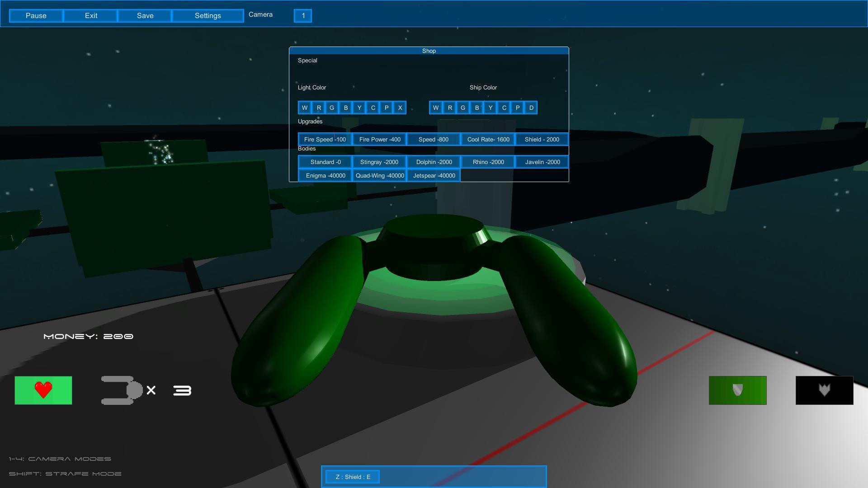This screenshot has width=868, height=488.
Task: Set ship color to D option
Action: (x=531, y=108)
